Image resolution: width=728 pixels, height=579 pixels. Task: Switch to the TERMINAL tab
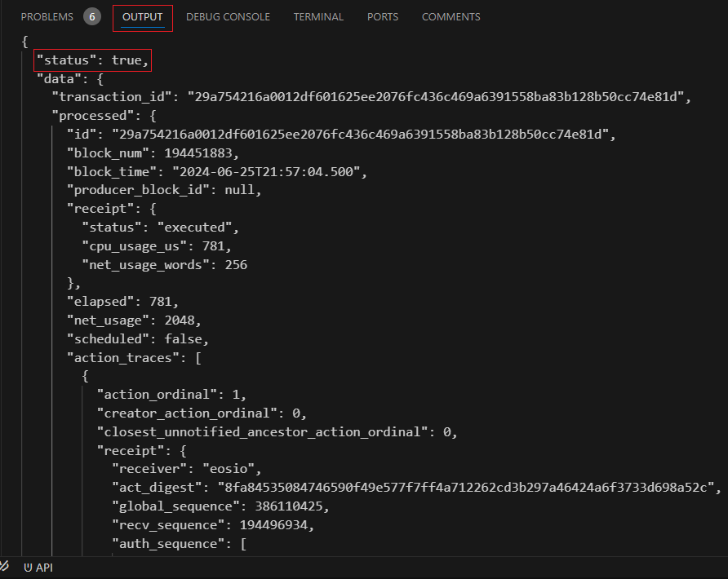point(318,17)
